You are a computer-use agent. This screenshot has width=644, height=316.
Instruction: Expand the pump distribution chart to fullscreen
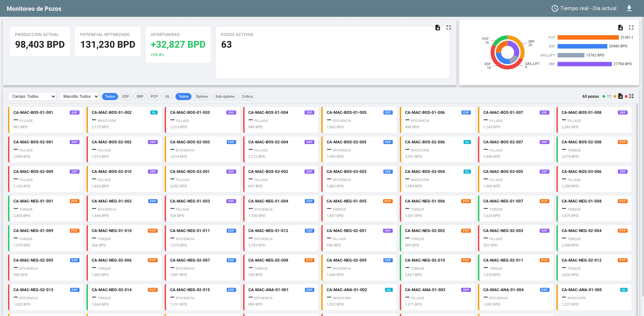click(x=631, y=28)
